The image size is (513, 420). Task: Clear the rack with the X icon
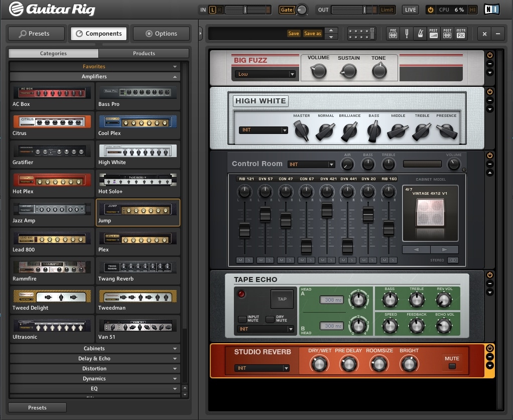[x=484, y=34]
